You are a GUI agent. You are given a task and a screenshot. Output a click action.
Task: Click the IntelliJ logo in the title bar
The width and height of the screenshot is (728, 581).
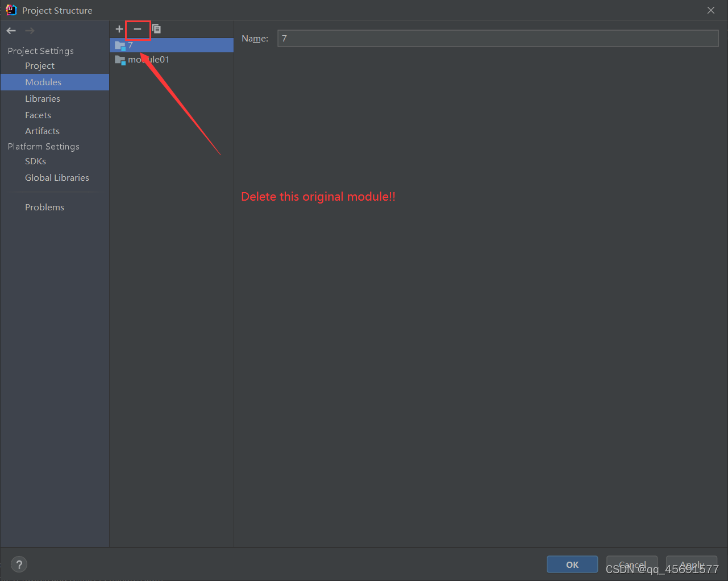(11, 10)
